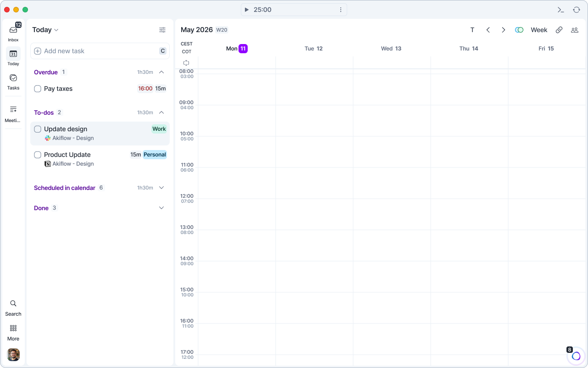This screenshot has height=368, width=588.
Task: Go to the previous week
Action: (488, 30)
